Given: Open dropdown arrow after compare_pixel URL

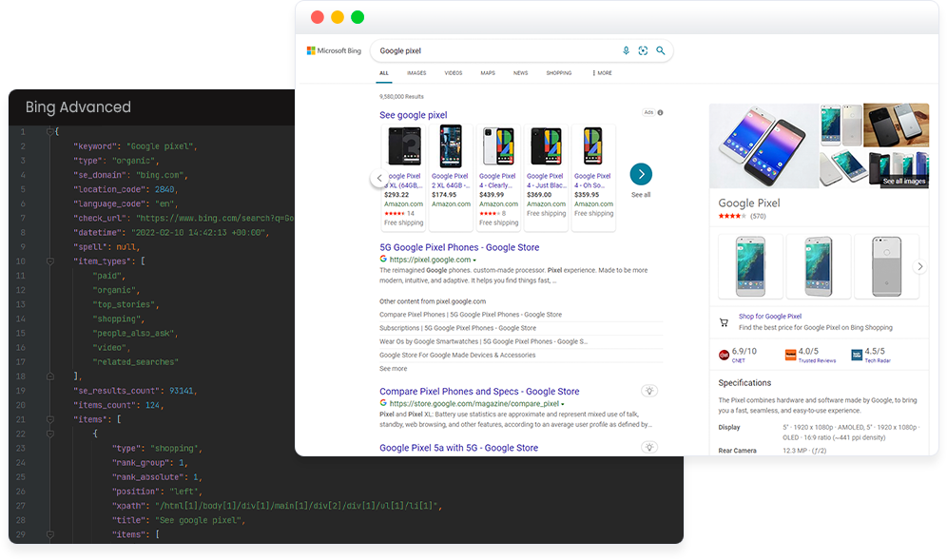Looking at the screenshot, I should pyautogui.click(x=562, y=404).
